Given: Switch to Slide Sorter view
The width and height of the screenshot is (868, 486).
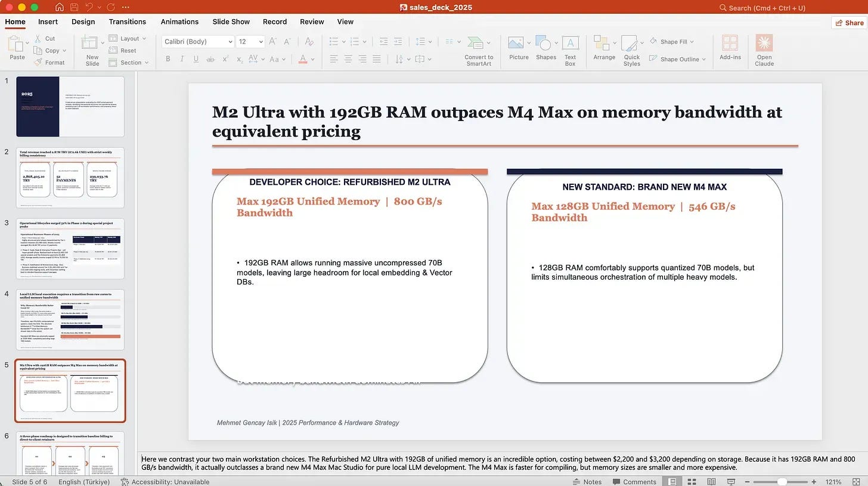Looking at the screenshot, I should click(692, 482).
